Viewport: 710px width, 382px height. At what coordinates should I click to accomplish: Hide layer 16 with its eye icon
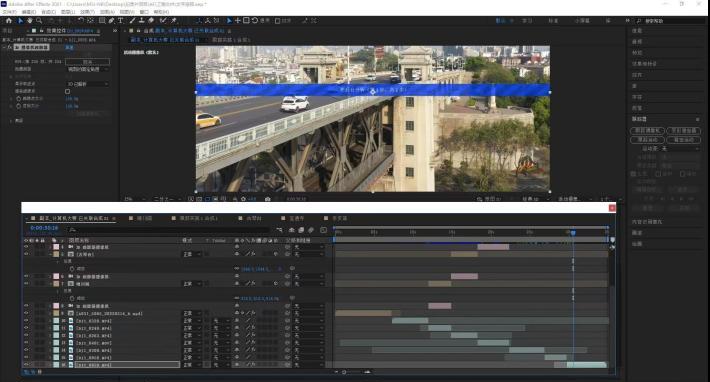(x=26, y=364)
